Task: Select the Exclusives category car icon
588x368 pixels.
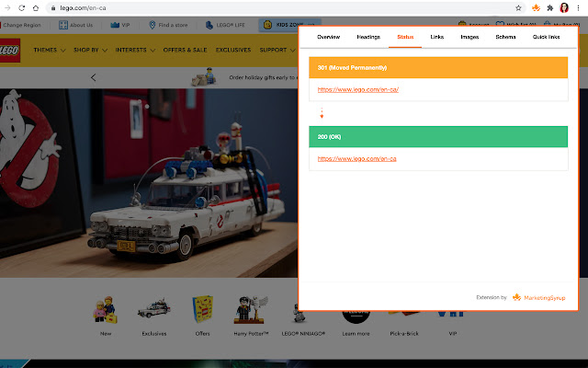Action: (x=153, y=309)
